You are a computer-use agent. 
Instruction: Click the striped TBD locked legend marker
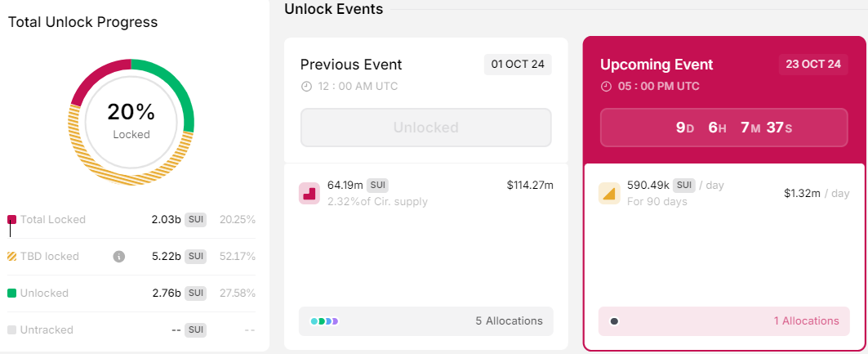11,257
